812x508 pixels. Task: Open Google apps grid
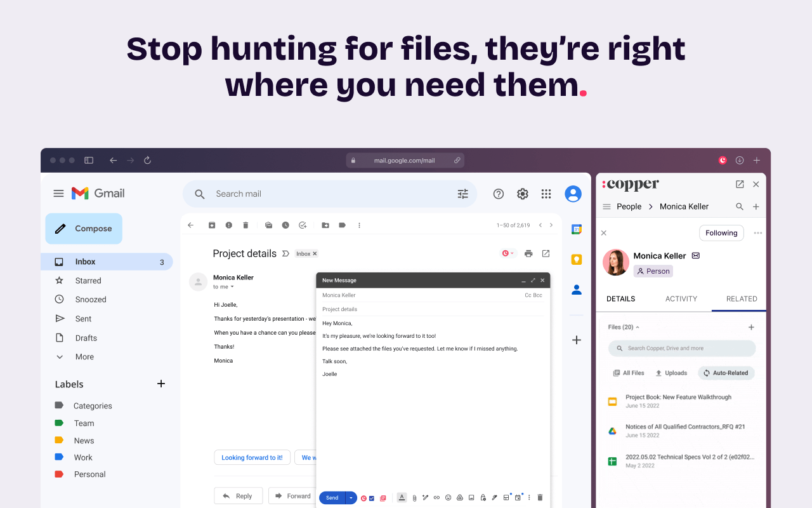click(x=546, y=194)
